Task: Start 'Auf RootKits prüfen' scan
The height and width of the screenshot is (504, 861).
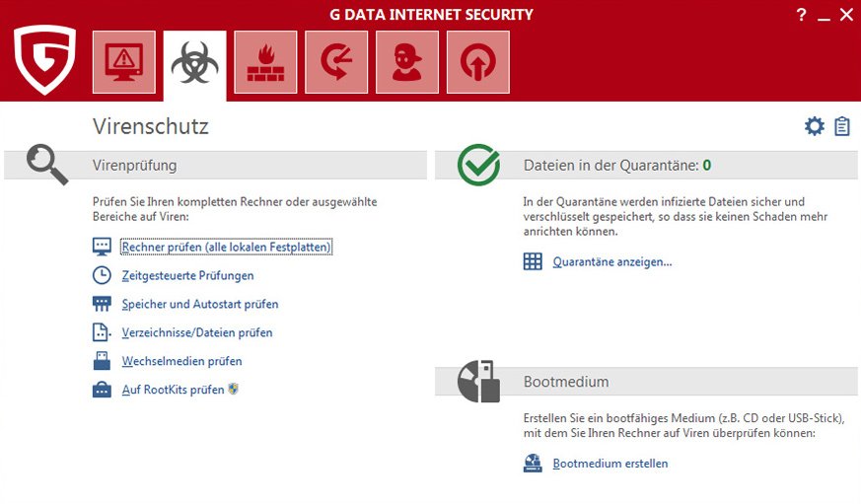Action: [173, 390]
